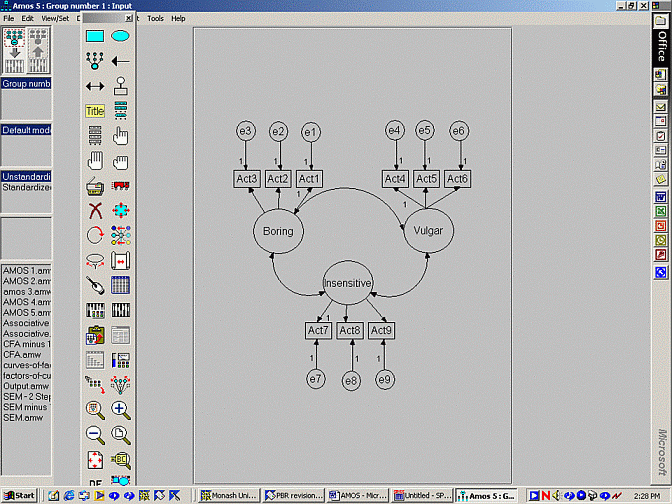Screen dimensions: 672x504
Task: Click the Windows Start button
Action: point(18,495)
